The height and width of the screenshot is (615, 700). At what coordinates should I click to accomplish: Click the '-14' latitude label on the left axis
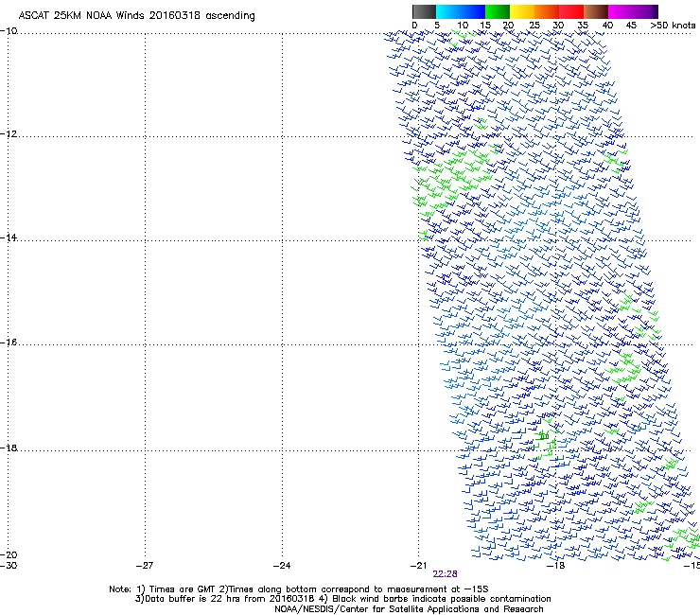9,237
